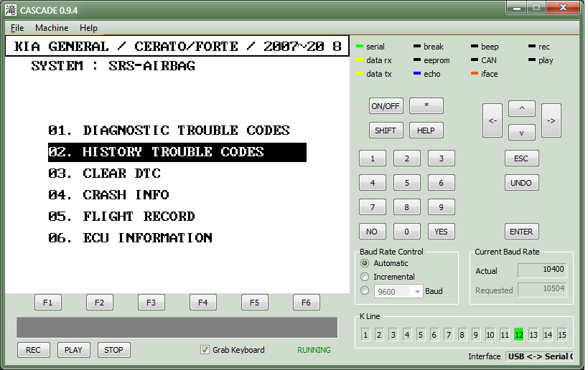Click the Requested baud rate field
The width and height of the screenshot is (588, 370).
click(x=542, y=289)
